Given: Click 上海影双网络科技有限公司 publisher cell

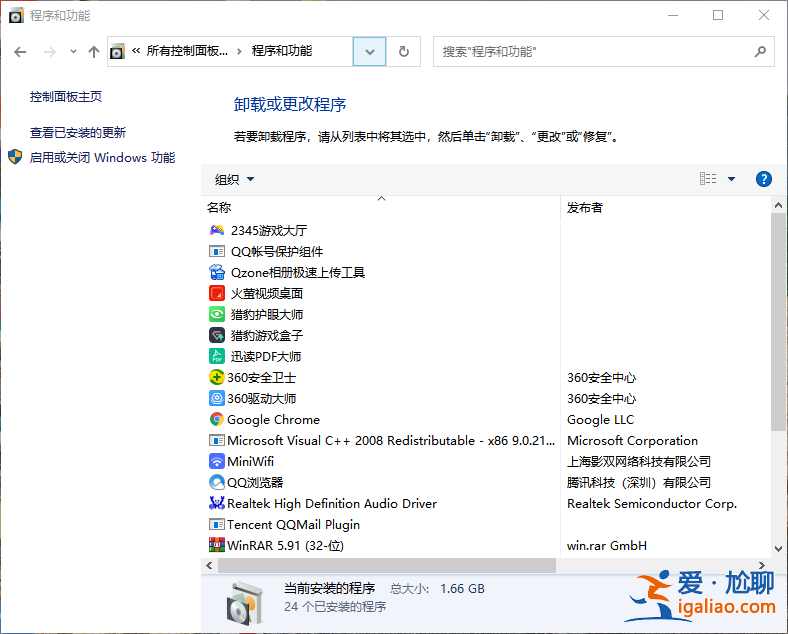Looking at the screenshot, I should tap(639, 461).
